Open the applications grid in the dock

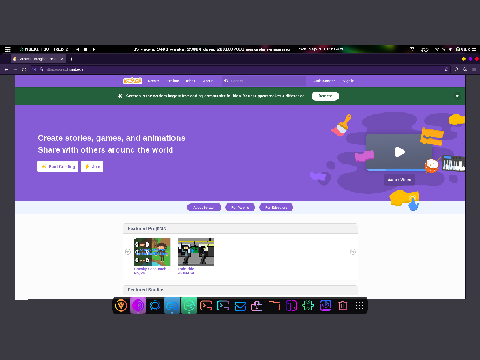pyautogui.click(x=359, y=306)
